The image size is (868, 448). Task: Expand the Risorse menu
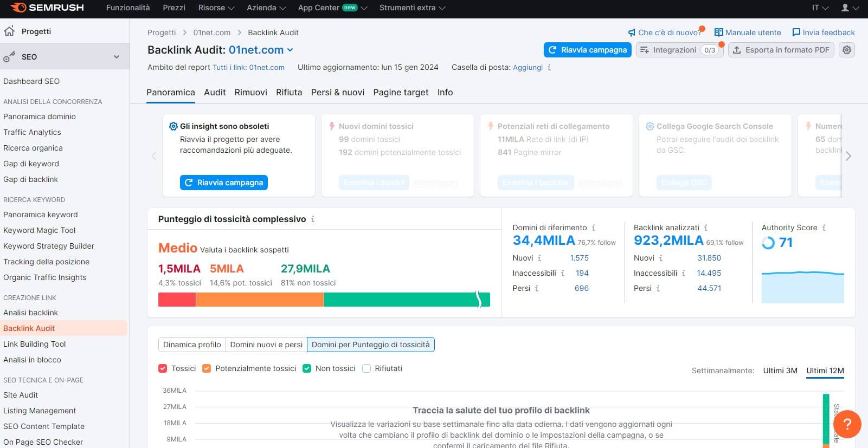[x=216, y=8]
